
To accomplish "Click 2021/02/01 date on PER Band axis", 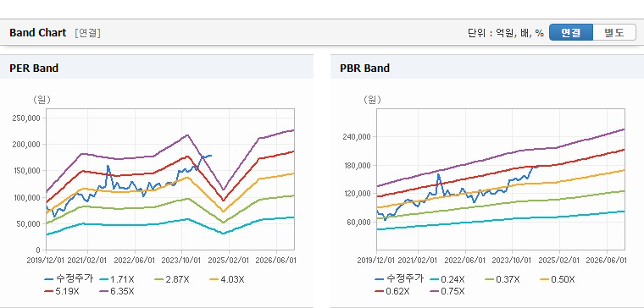I will pyautogui.click(x=86, y=261).
